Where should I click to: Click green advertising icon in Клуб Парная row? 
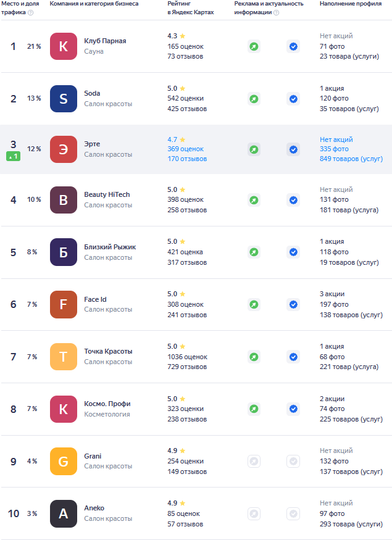click(x=254, y=46)
